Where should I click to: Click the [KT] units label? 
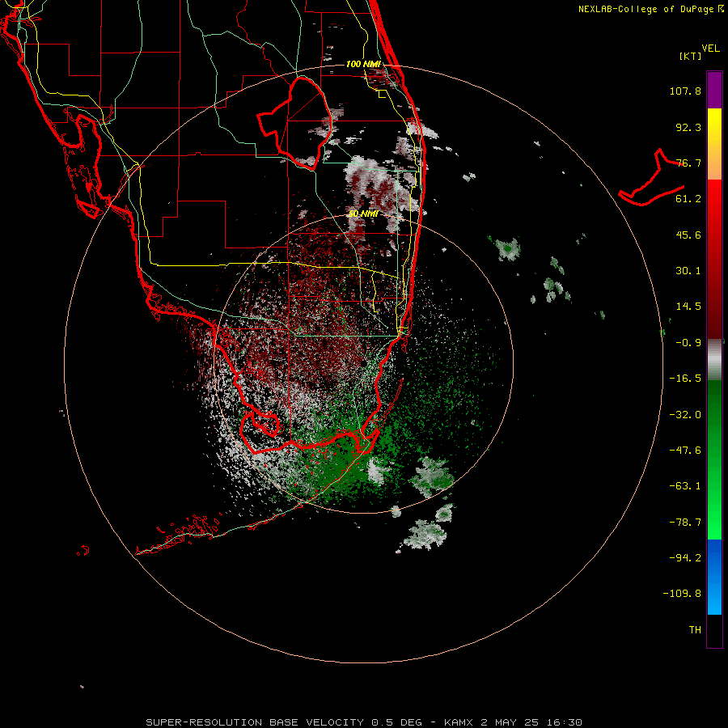pyautogui.click(x=691, y=56)
